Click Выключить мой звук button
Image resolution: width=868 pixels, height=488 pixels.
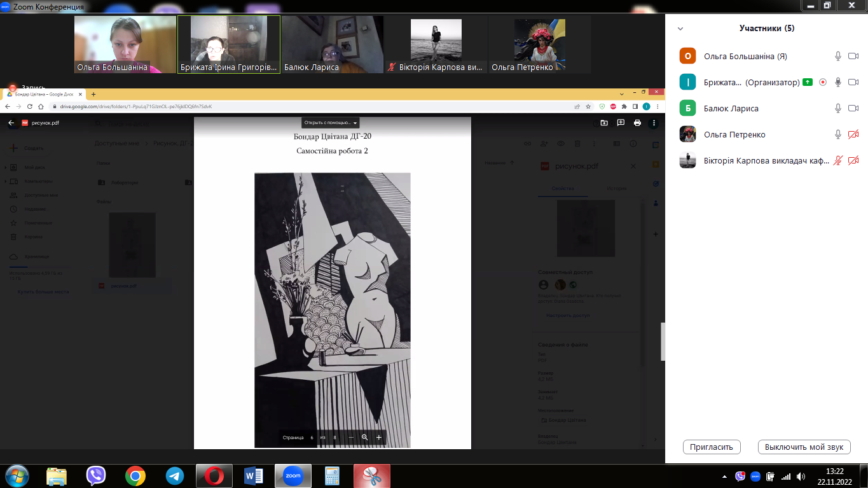[x=804, y=447]
